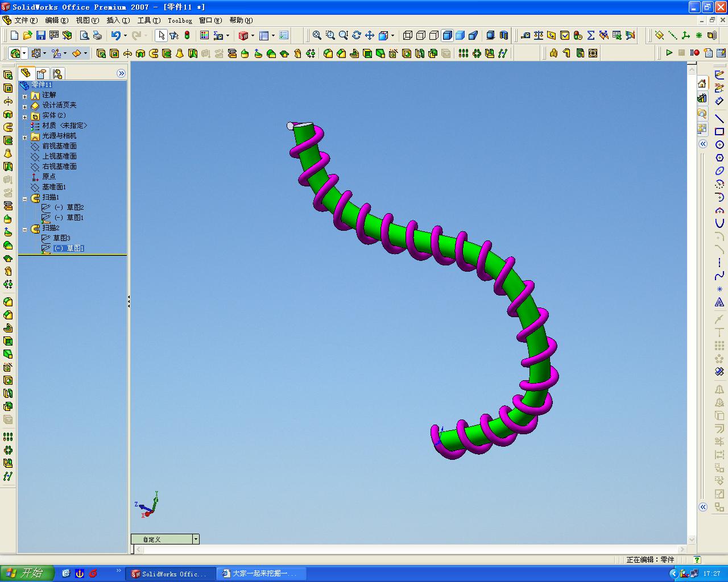This screenshot has width=728, height=582.
Task: Open the 工具(T) menu
Action: point(149,20)
